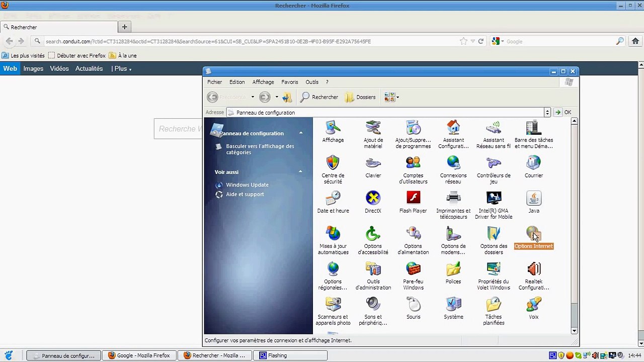Viewport: 644px width, 362px height.
Task: Select the Souris mouse icon
Action: pyautogui.click(x=413, y=308)
